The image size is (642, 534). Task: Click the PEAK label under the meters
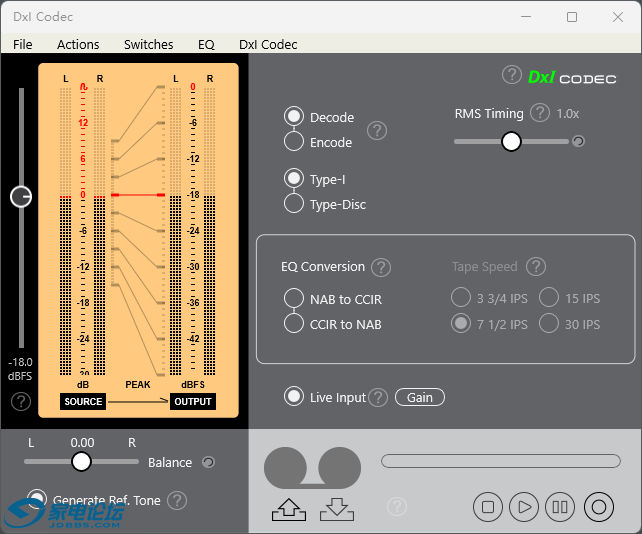click(x=138, y=385)
